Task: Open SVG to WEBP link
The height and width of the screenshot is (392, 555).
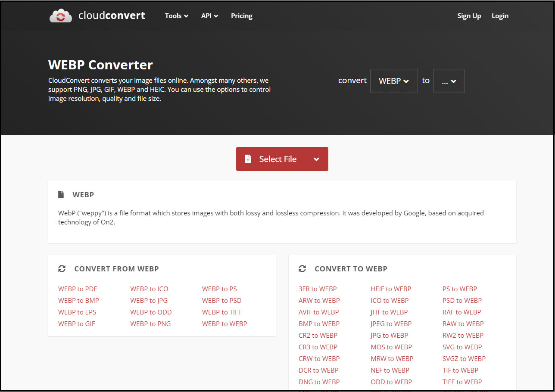Action: [462, 347]
